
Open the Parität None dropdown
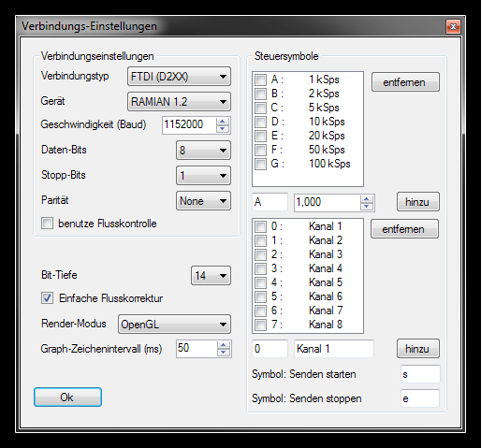(203, 201)
